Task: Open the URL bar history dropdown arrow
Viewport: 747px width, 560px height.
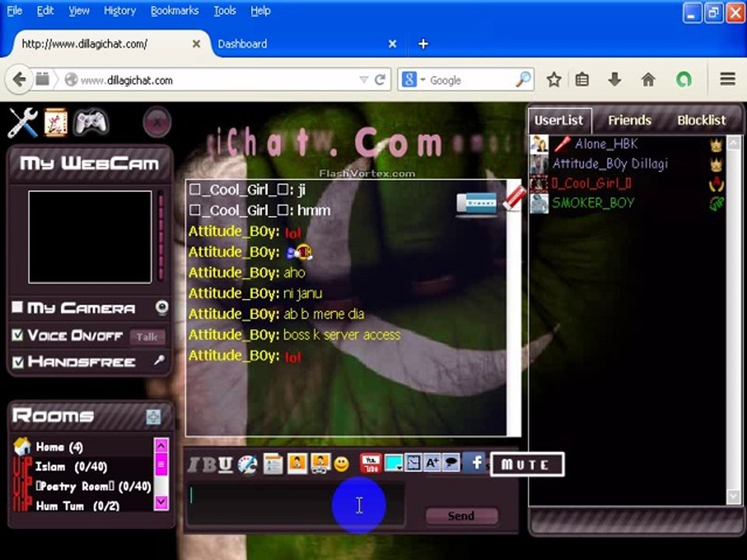Action: (363, 79)
